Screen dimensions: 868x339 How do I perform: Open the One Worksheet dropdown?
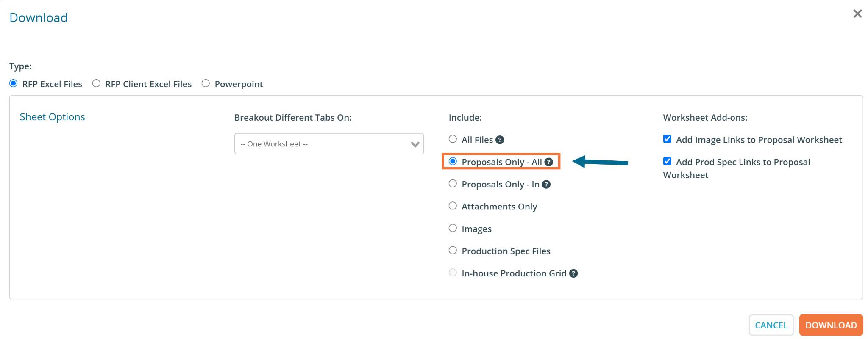pos(329,144)
